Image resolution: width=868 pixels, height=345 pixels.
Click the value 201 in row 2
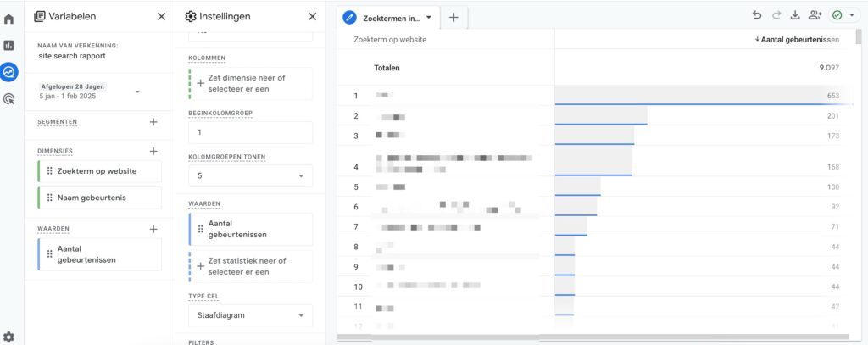pos(833,116)
